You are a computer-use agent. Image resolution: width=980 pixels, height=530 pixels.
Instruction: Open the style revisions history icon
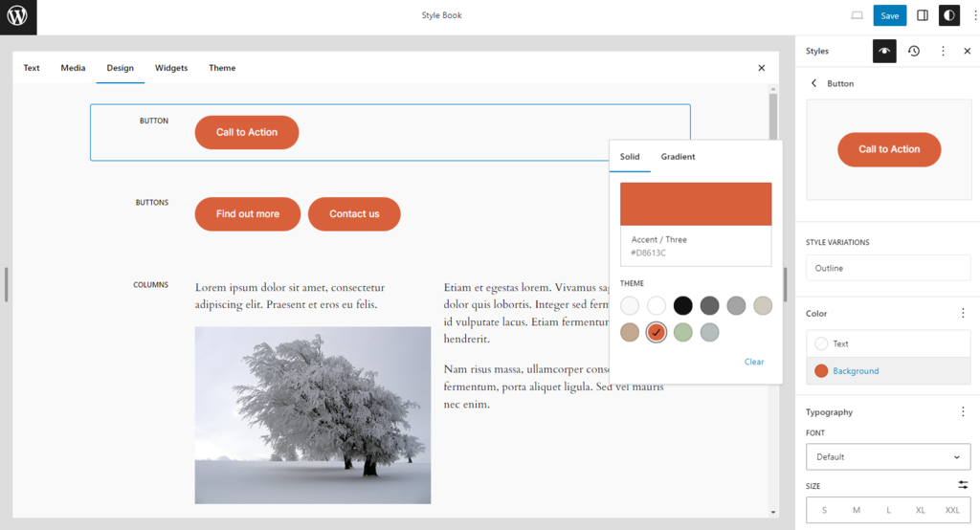[x=914, y=51]
